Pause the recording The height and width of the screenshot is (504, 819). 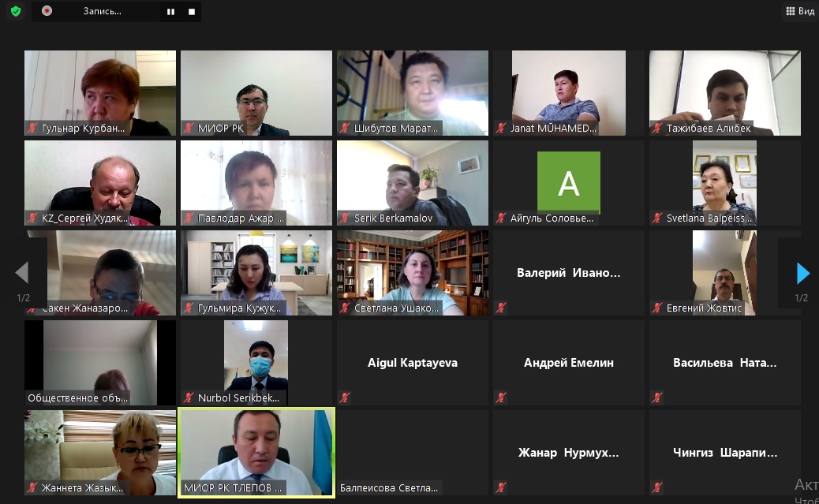(x=170, y=12)
